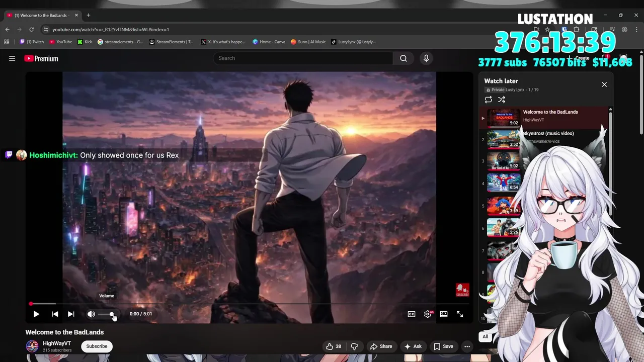Open the player settings gear
Image resolution: width=644 pixels, height=362 pixels.
click(x=428, y=314)
